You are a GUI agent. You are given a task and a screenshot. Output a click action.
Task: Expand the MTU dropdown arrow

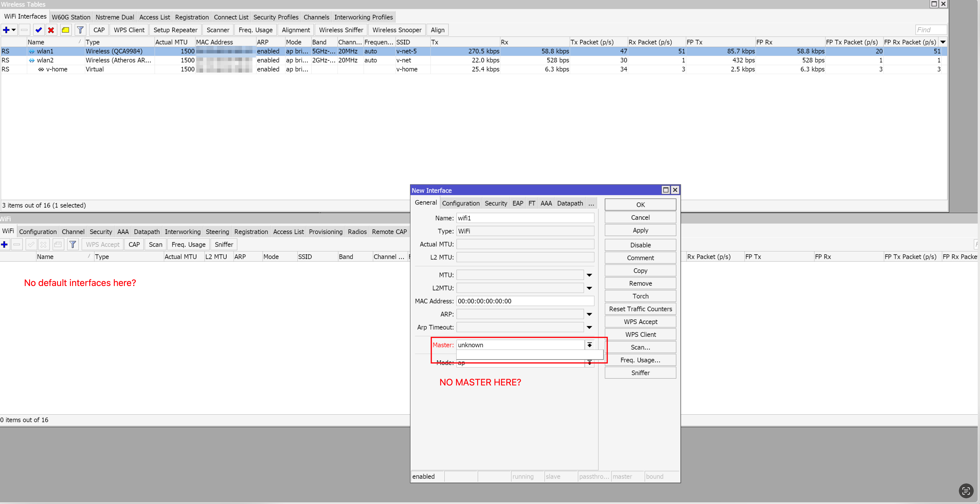[x=589, y=275]
